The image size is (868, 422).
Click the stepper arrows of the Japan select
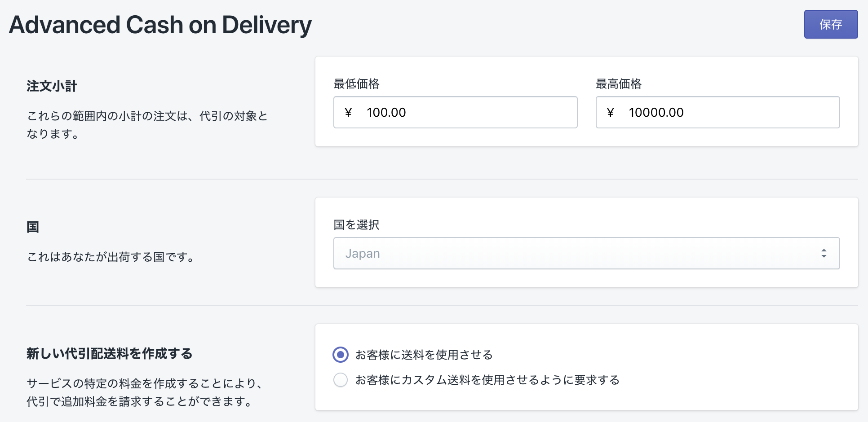(824, 253)
